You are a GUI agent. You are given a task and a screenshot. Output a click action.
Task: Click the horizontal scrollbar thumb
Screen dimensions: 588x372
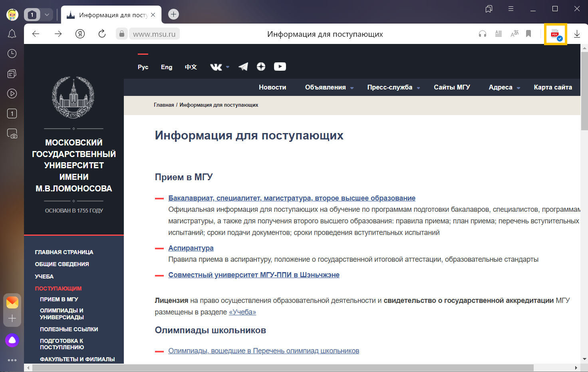tap(283, 368)
